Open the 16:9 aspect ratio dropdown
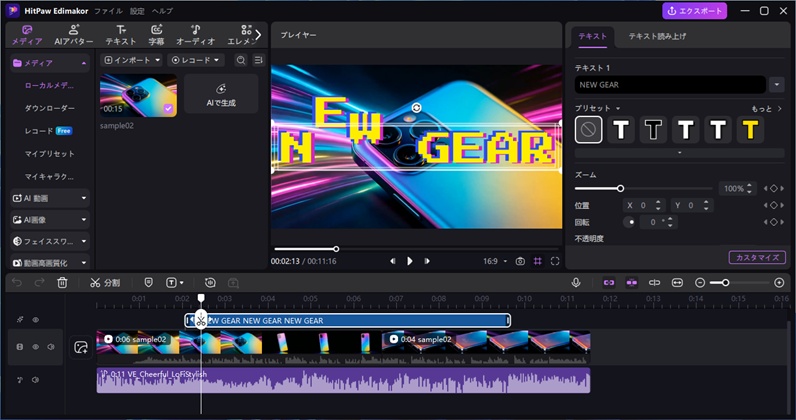 [495, 261]
